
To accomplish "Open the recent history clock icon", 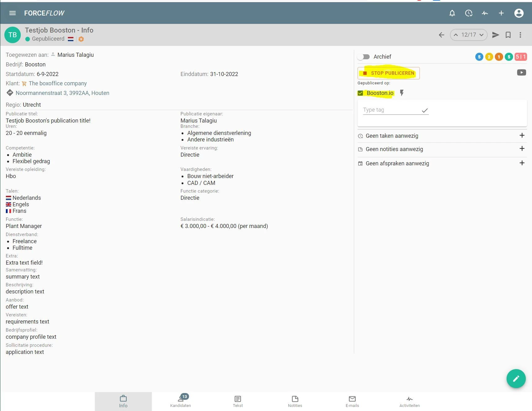I will tap(468, 13).
